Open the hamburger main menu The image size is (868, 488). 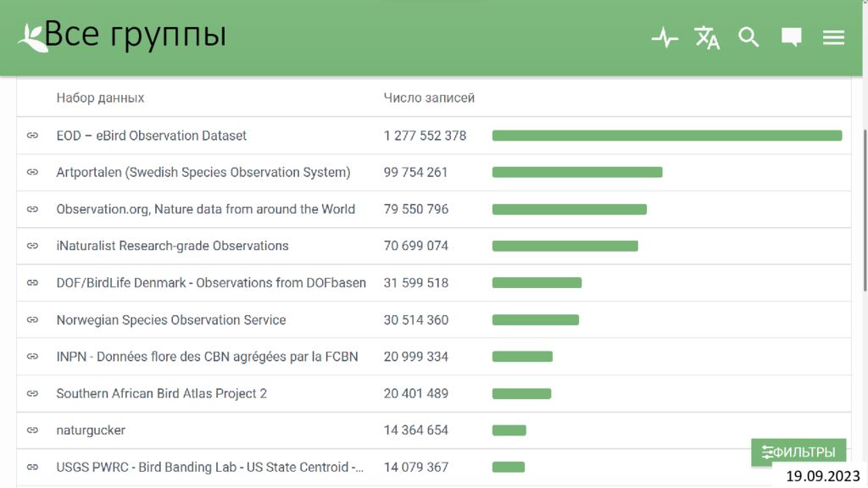click(833, 37)
